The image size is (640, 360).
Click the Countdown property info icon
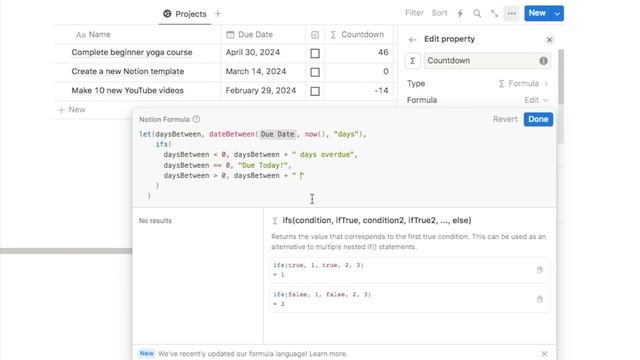click(543, 61)
